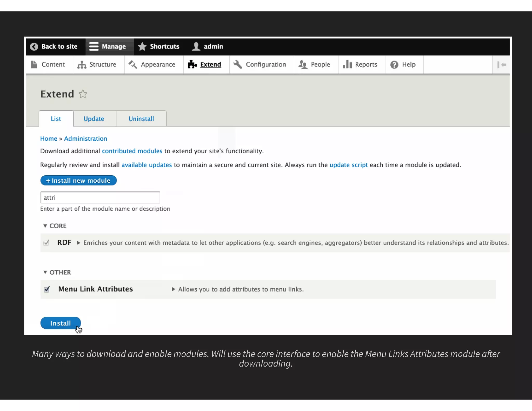
Task: Open the Structure menu label
Action: 103,64
